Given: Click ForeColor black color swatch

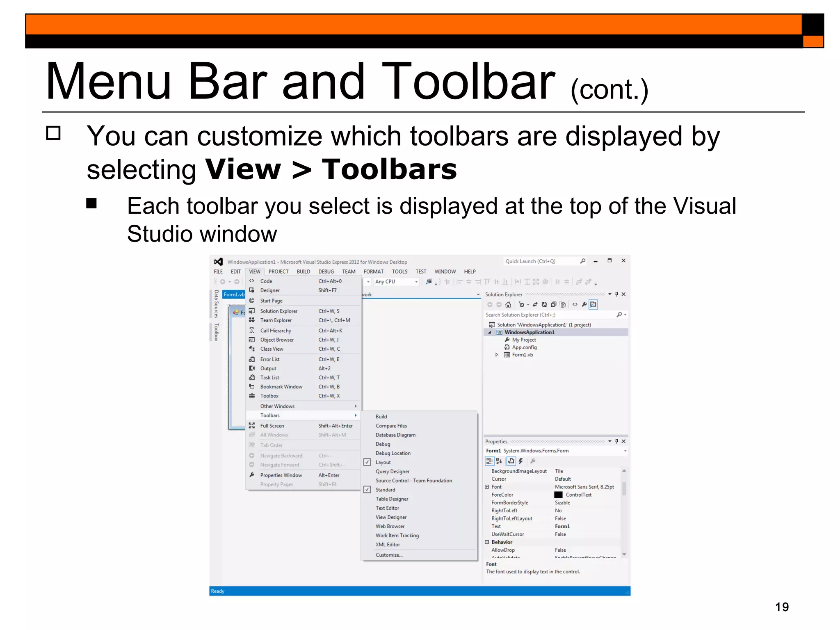Looking at the screenshot, I should tap(558, 495).
